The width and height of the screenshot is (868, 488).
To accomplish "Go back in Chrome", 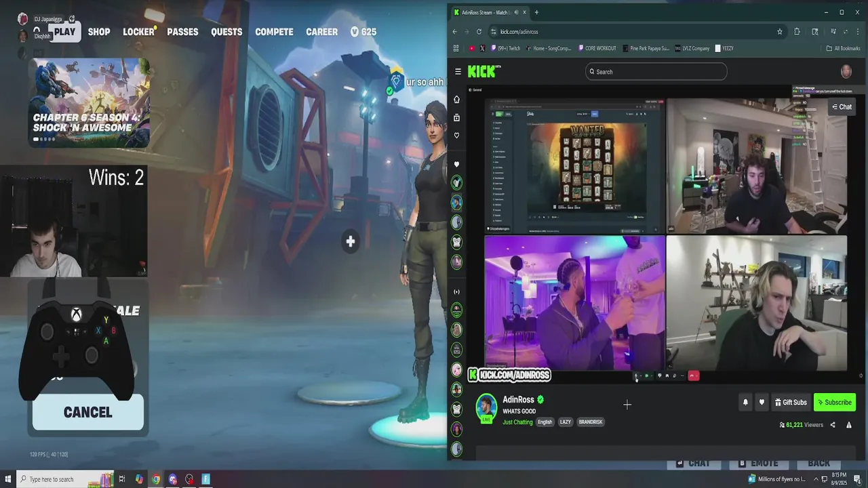I will (454, 32).
